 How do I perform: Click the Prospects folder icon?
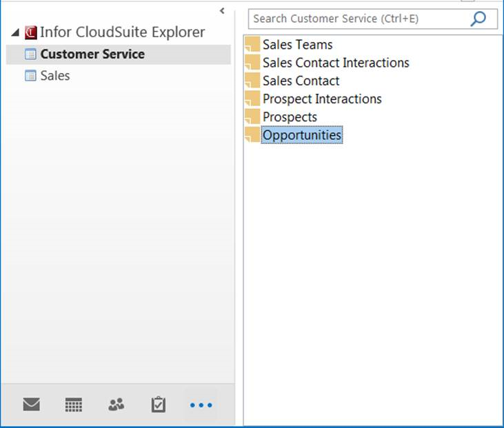coord(252,116)
